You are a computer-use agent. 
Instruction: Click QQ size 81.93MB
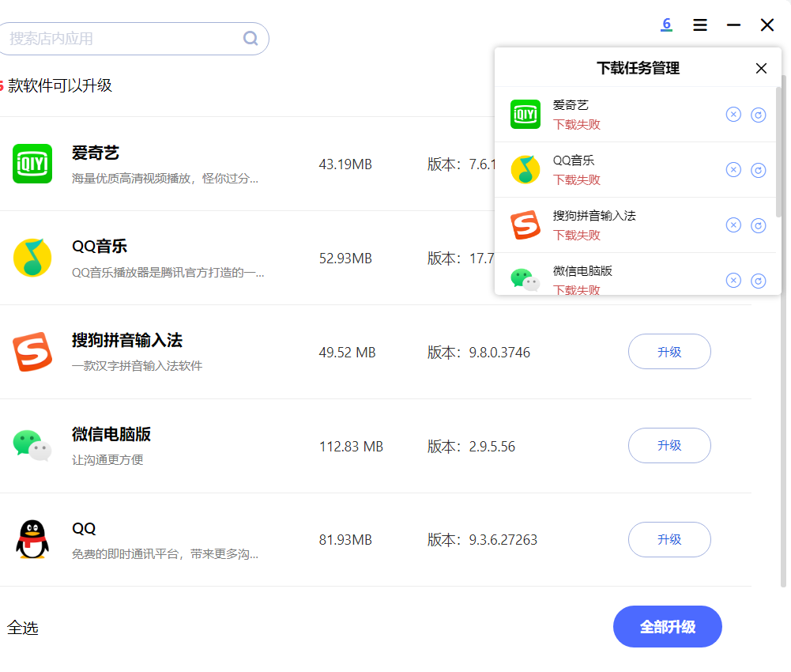tap(345, 540)
